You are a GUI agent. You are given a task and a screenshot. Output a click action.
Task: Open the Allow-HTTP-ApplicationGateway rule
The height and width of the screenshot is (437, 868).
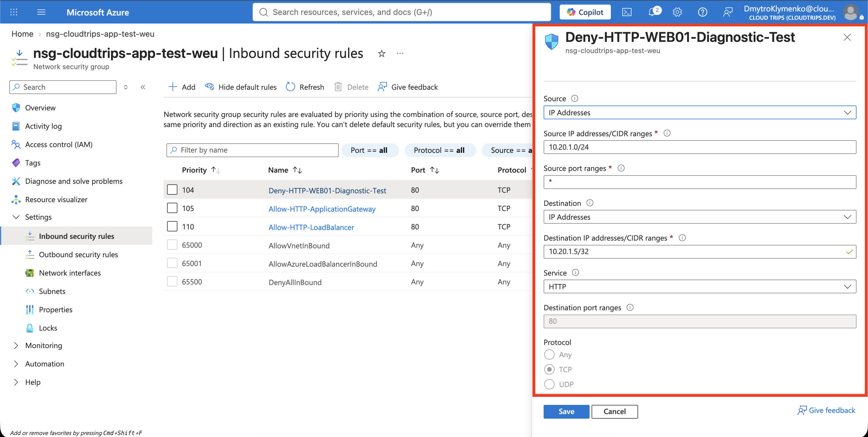pos(322,209)
